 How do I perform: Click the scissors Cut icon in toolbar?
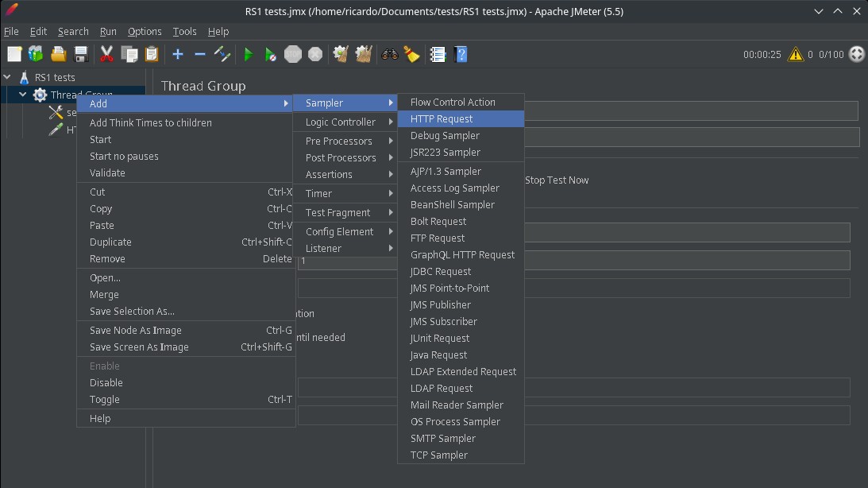click(x=106, y=54)
